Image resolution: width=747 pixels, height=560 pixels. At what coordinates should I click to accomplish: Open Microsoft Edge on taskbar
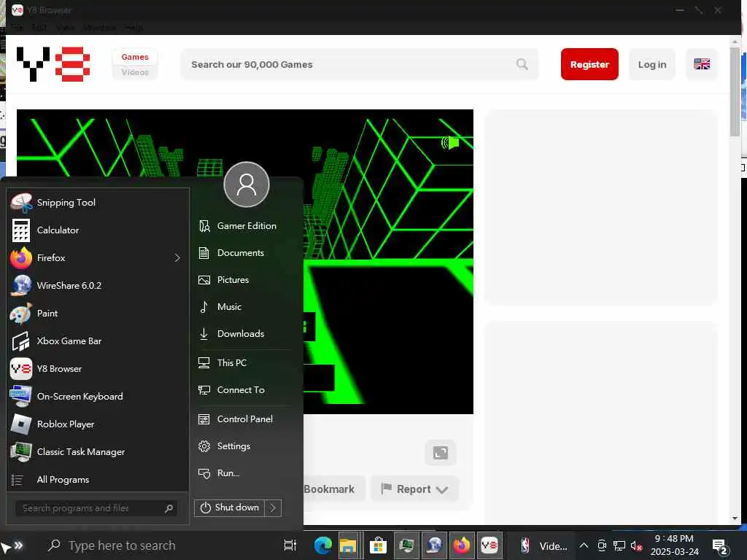[322, 545]
